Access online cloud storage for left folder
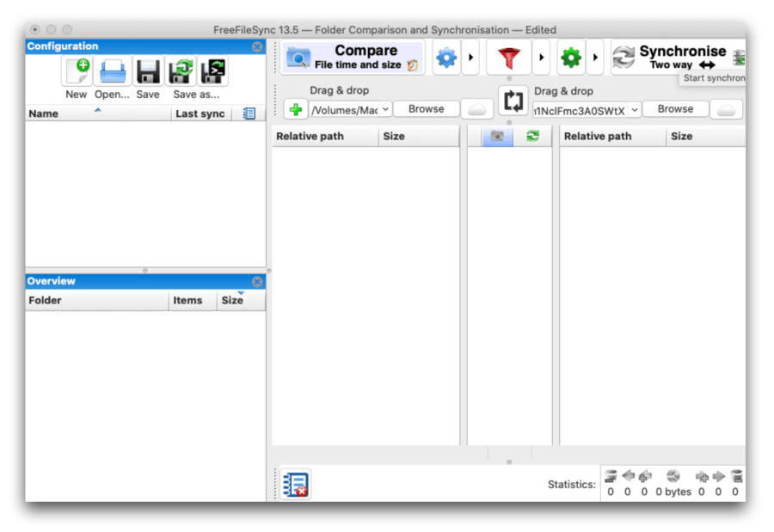Viewport: 774px width, 532px height. pos(476,109)
